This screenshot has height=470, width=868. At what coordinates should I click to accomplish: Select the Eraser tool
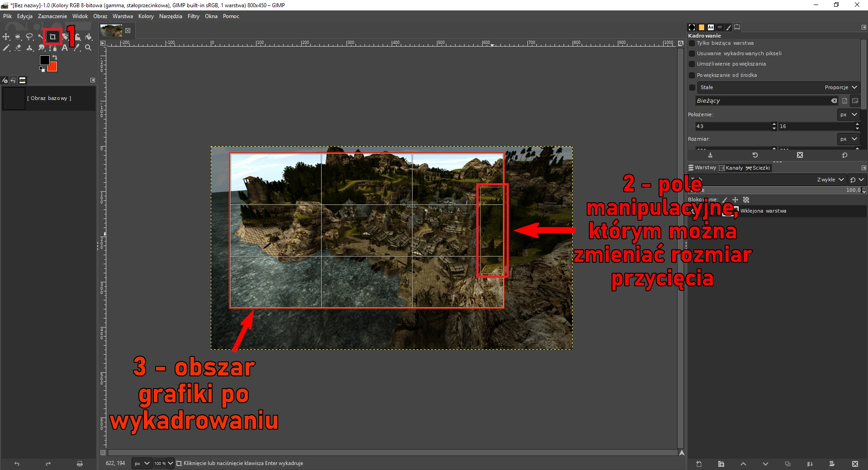click(18, 48)
